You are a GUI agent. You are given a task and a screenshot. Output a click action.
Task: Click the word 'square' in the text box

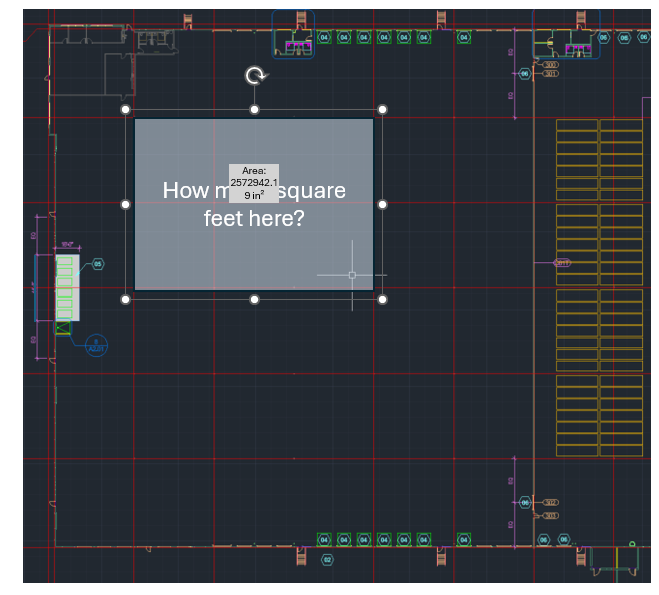click(x=312, y=191)
